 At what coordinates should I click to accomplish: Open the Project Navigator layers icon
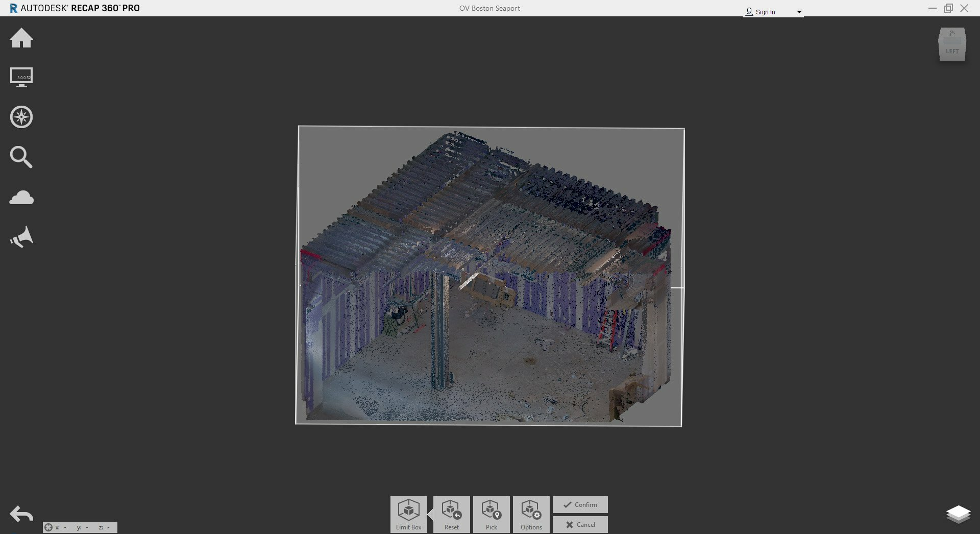point(958,514)
